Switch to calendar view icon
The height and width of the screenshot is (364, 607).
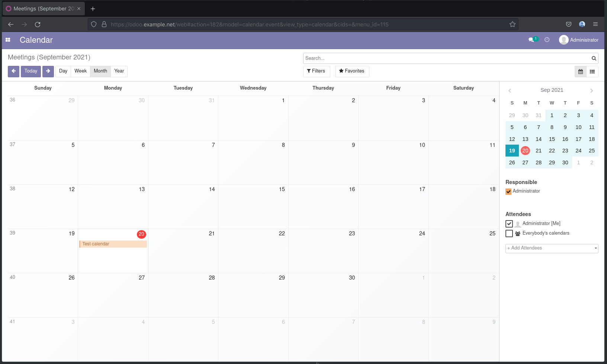click(x=581, y=72)
